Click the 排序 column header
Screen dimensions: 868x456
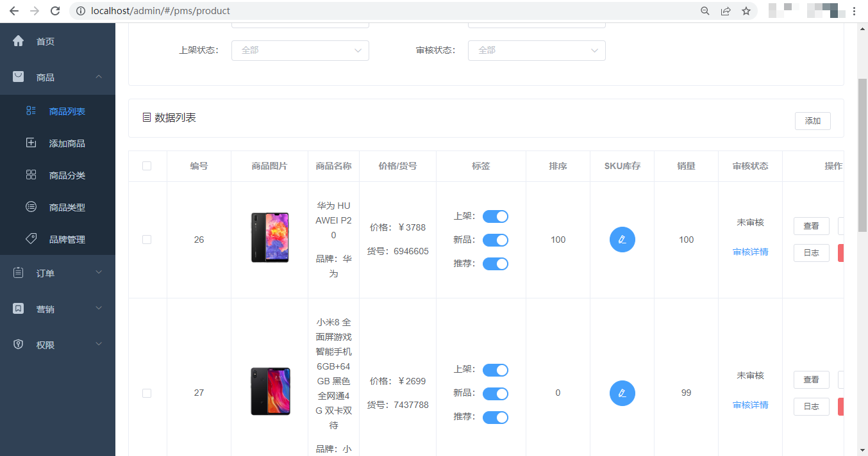click(x=558, y=166)
